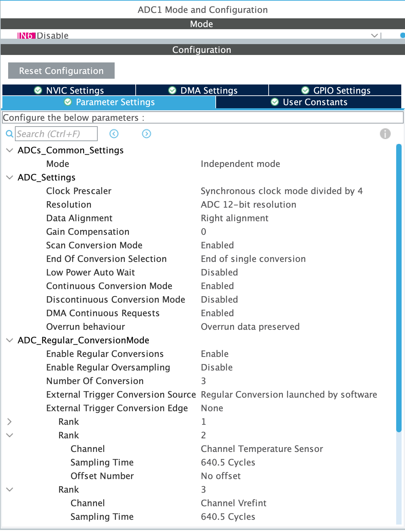Image resolution: width=405 pixels, height=532 pixels.
Task: Click the green check icon on NVIC Settings
Action: (x=37, y=90)
